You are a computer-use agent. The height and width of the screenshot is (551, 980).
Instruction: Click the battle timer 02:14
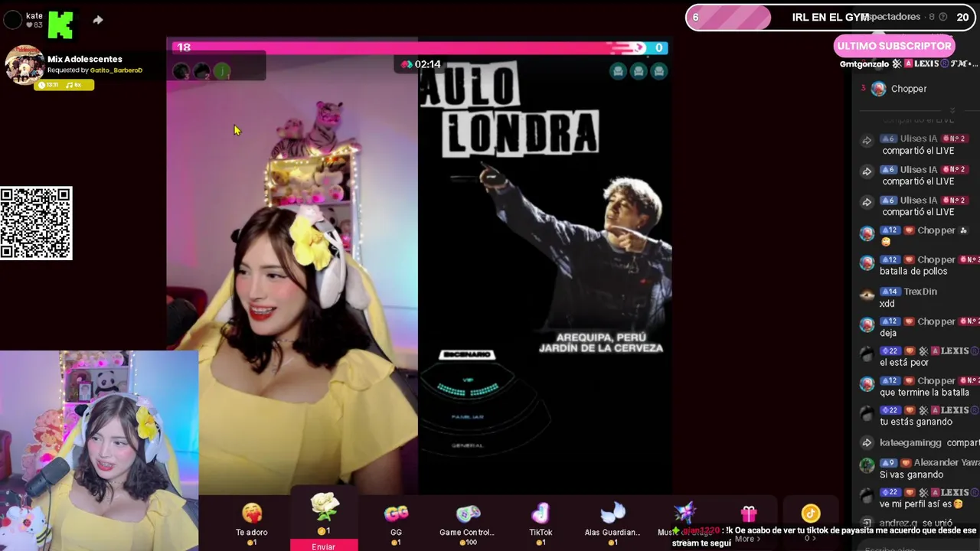[420, 64]
